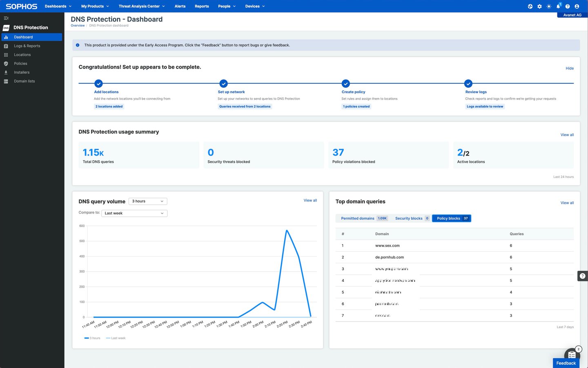Go to Alerts in the top bar
Image resolution: width=588 pixels, height=368 pixels.
[x=180, y=6]
